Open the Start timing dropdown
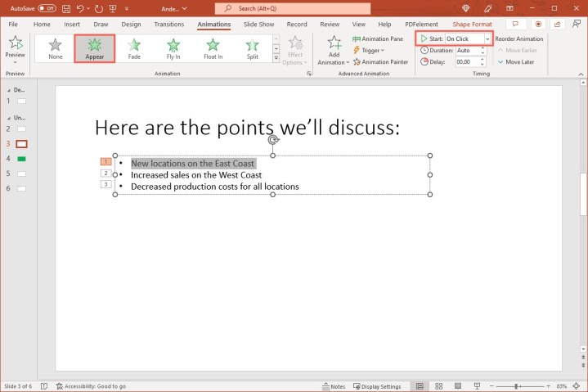Image resolution: width=588 pixels, height=392 pixels. click(487, 38)
